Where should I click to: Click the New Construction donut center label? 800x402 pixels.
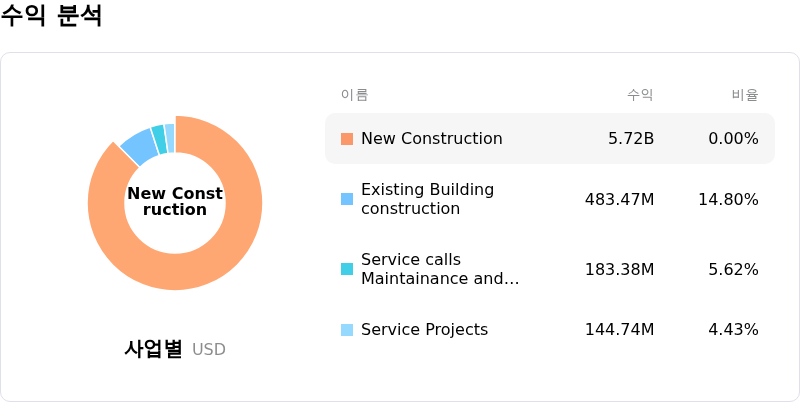click(175, 202)
